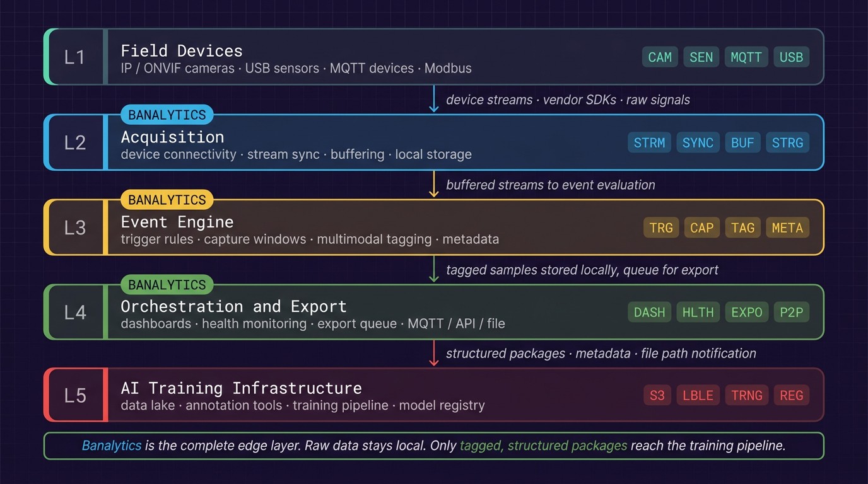This screenshot has height=484, width=868.
Task: Select the REG tag chip
Action: coord(791,395)
